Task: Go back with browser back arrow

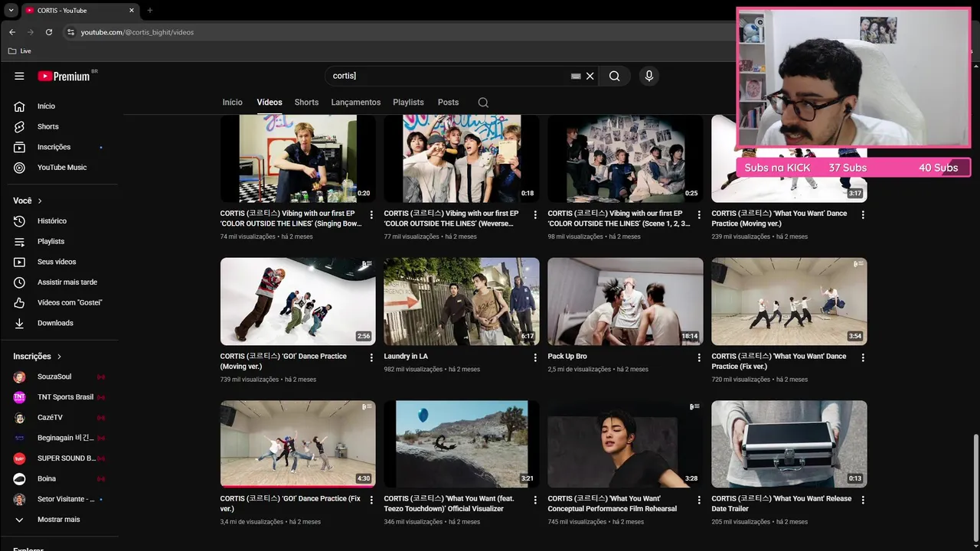Action: [12, 32]
